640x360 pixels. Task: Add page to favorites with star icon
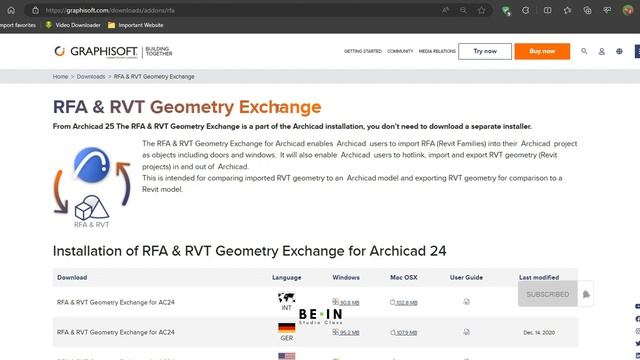[482, 10]
